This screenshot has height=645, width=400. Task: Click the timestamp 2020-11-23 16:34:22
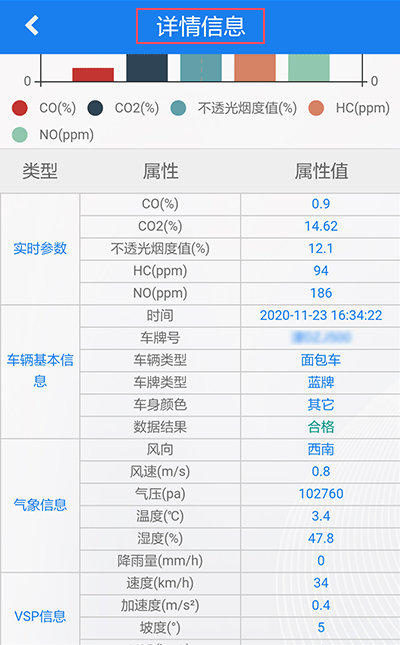(321, 316)
